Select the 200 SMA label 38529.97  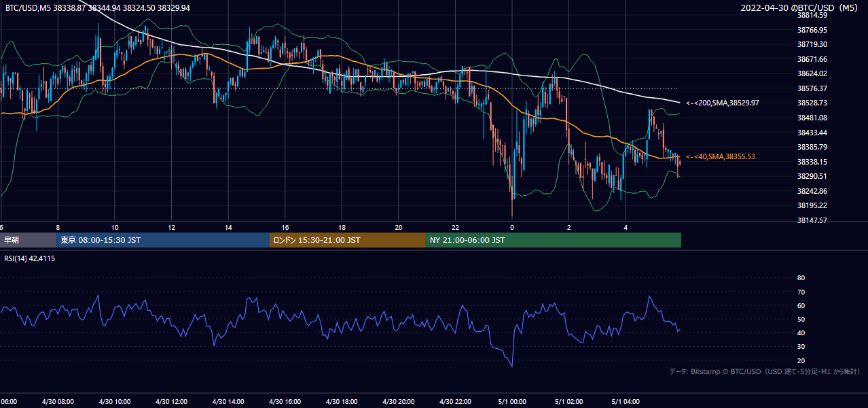pyautogui.click(x=722, y=103)
